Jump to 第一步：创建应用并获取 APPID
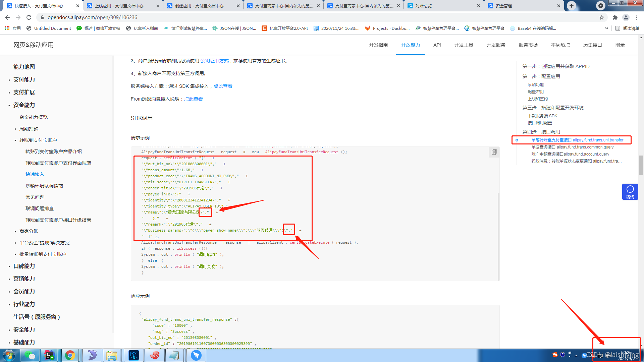Image resolution: width=644 pixels, height=362 pixels. point(556,66)
